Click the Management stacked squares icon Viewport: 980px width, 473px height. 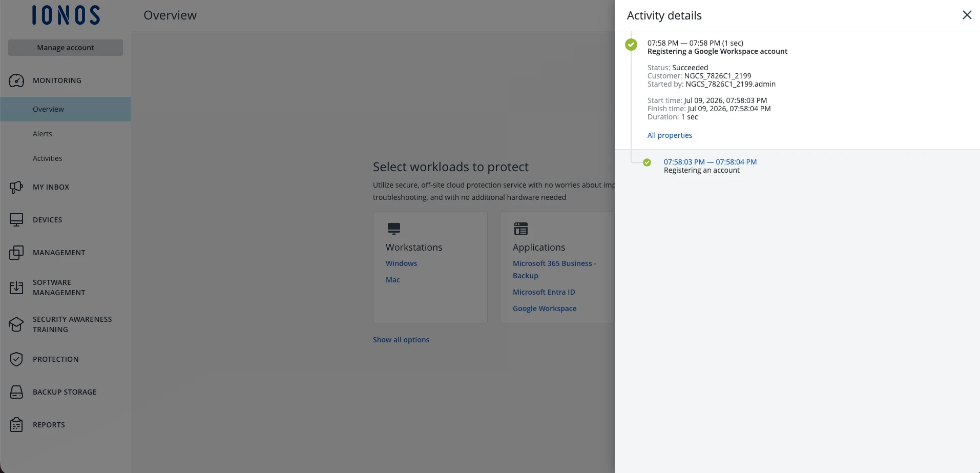[x=16, y=253]
